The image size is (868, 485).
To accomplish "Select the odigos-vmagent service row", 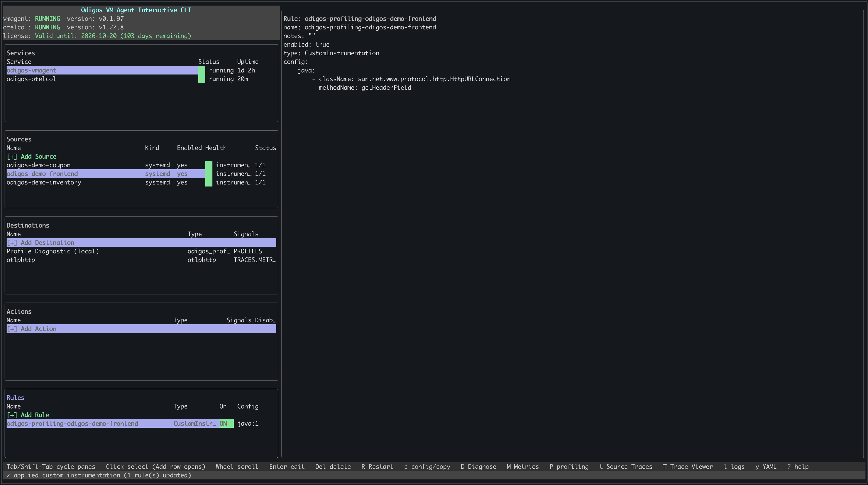I will click(x=141, y=70).
